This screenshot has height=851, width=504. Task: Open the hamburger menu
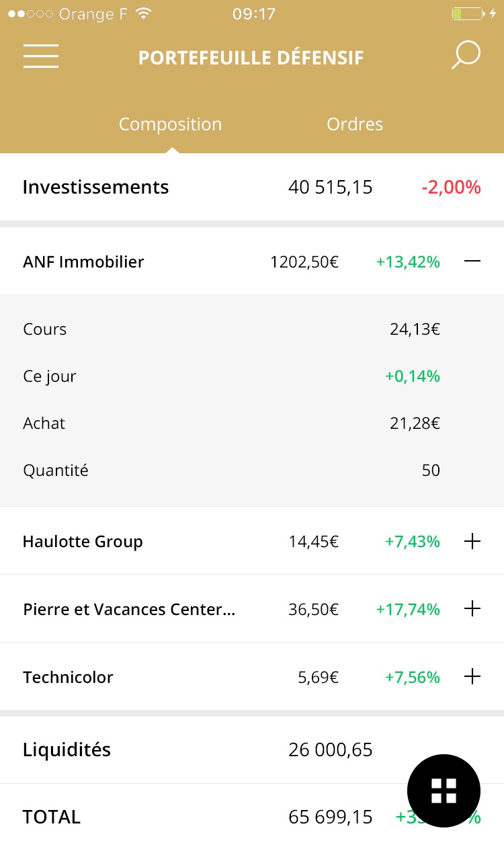pos(41,56)
